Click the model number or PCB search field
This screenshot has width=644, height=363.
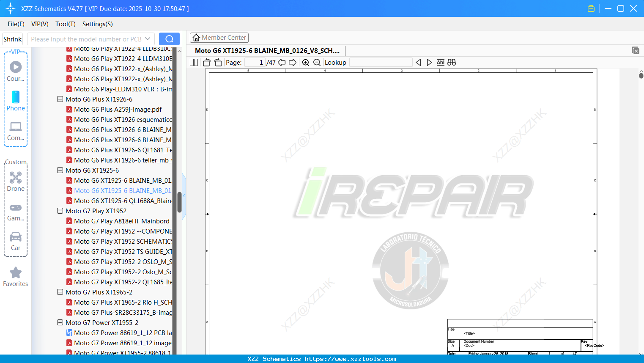[x=86, y=39]
